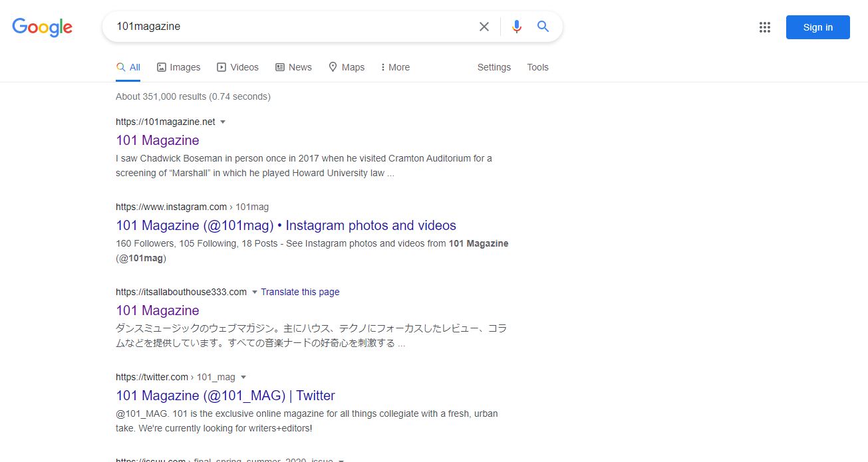Expand options arrow beside 101magazine.net URL

coord(223,122)
